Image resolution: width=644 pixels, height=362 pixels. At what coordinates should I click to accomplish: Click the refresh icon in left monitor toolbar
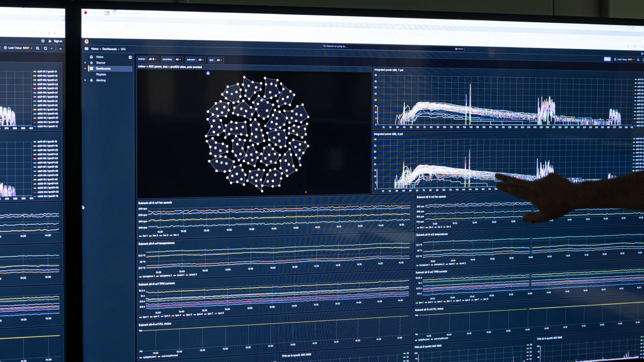(45, 48)
